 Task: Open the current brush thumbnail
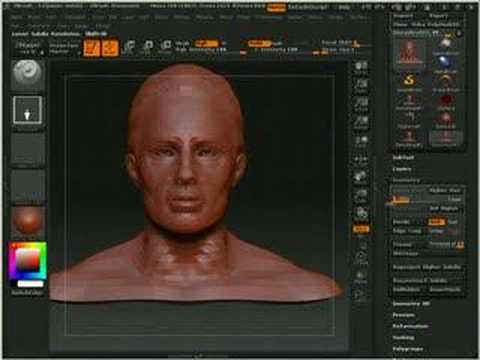[x=27, y=75]
